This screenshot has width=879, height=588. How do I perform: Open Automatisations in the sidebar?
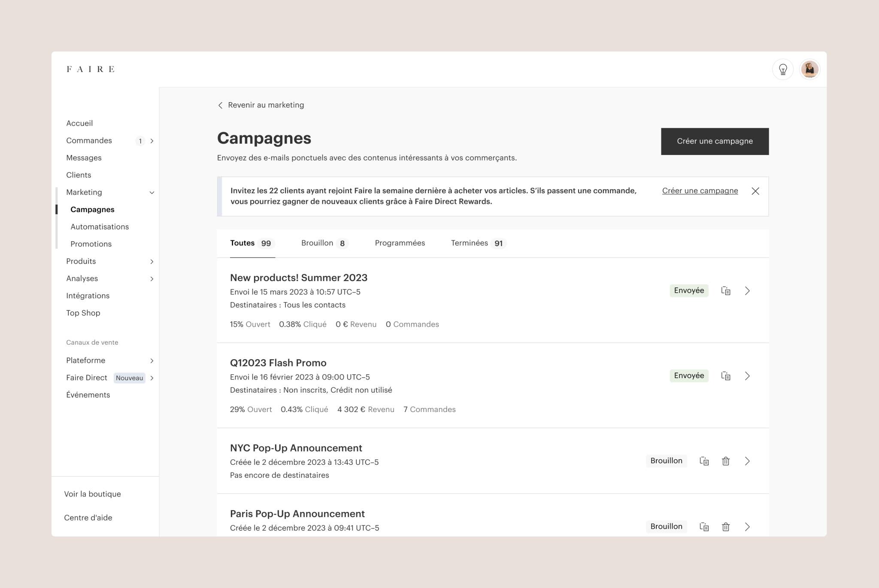pos(100,227)
